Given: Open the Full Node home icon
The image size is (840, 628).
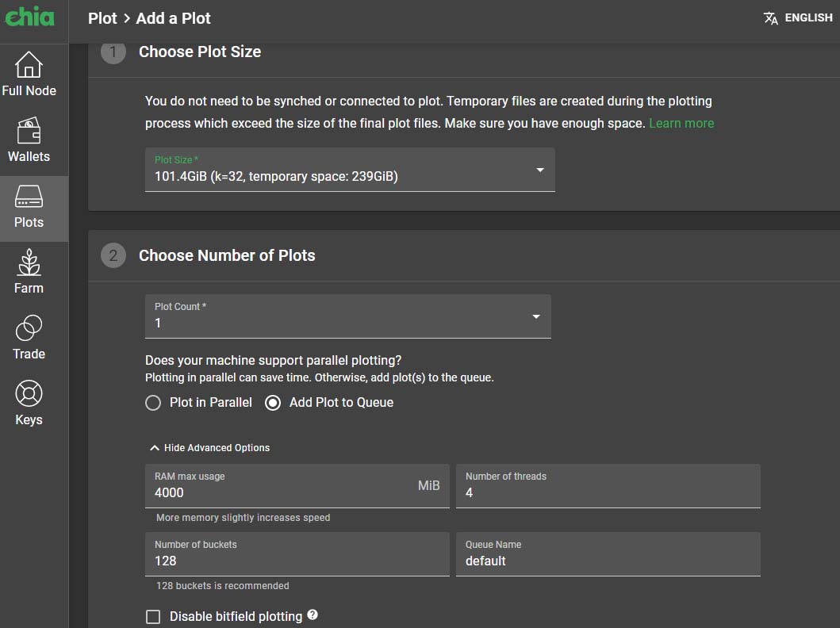Looking at the screenshot, I should pyautogui.click(x=29, y=65).
